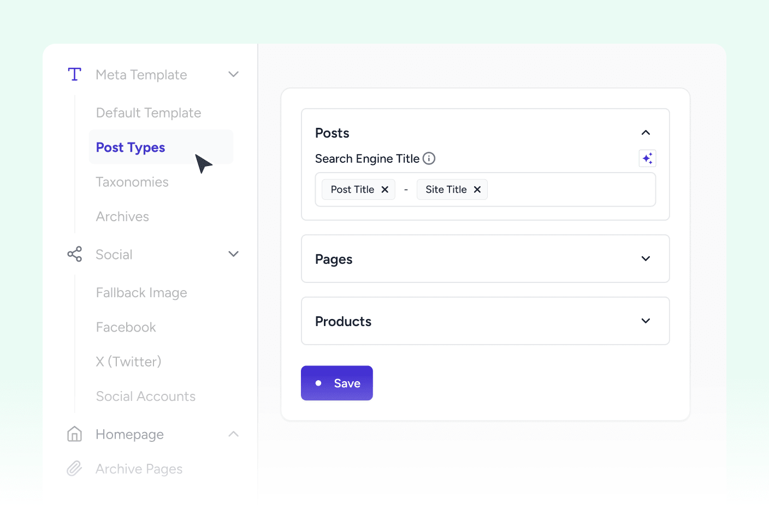The image size is (769, 532).
Task: Collapse the Social menu chevron
Action: point(234,254)
